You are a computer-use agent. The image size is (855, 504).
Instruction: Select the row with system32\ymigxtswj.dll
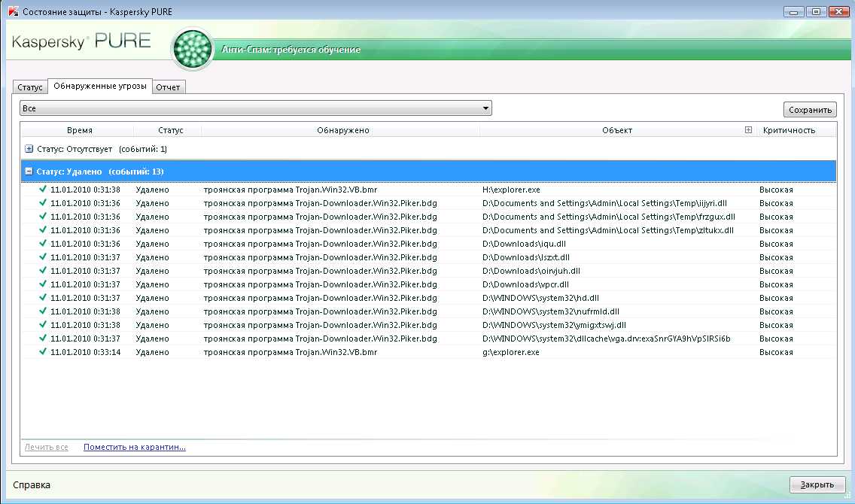tap(428, 325)
